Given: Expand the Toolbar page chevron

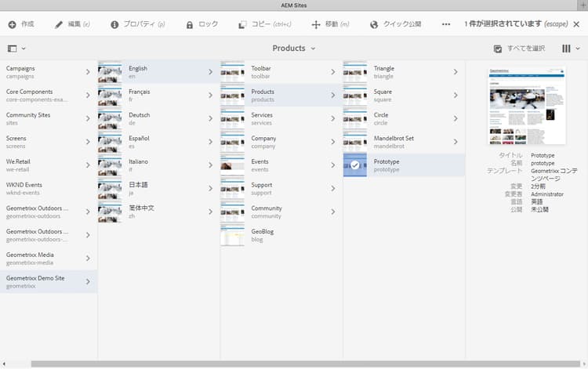Looking at the screenshot, I should 333,71.
